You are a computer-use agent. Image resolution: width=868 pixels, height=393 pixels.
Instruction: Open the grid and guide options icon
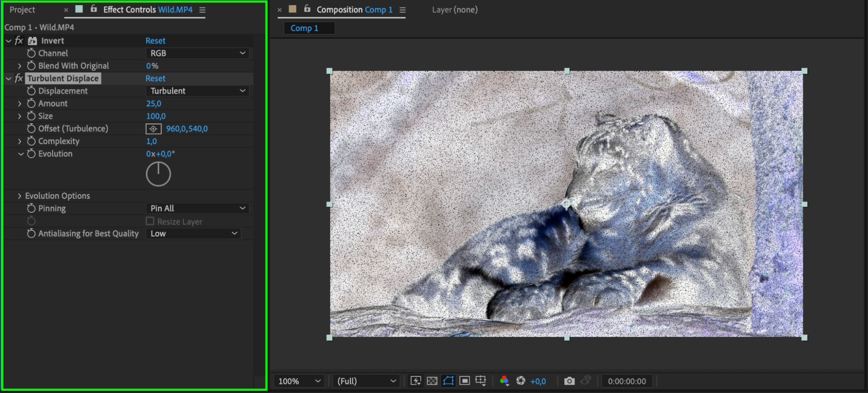481,381
